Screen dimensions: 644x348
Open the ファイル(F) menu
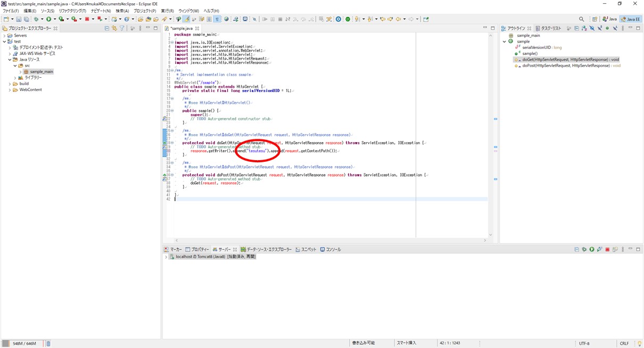coord(11,11)
